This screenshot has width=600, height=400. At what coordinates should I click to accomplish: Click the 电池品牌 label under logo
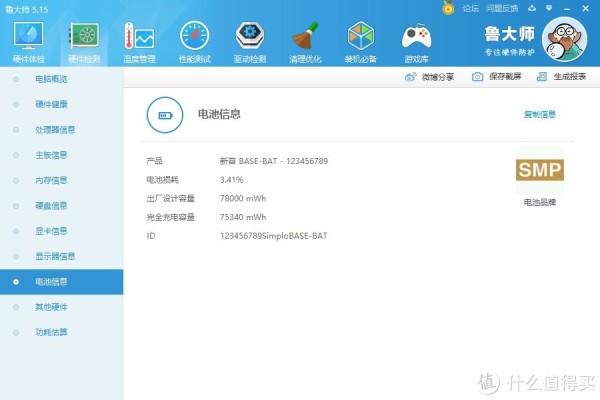tap(540, 202)
